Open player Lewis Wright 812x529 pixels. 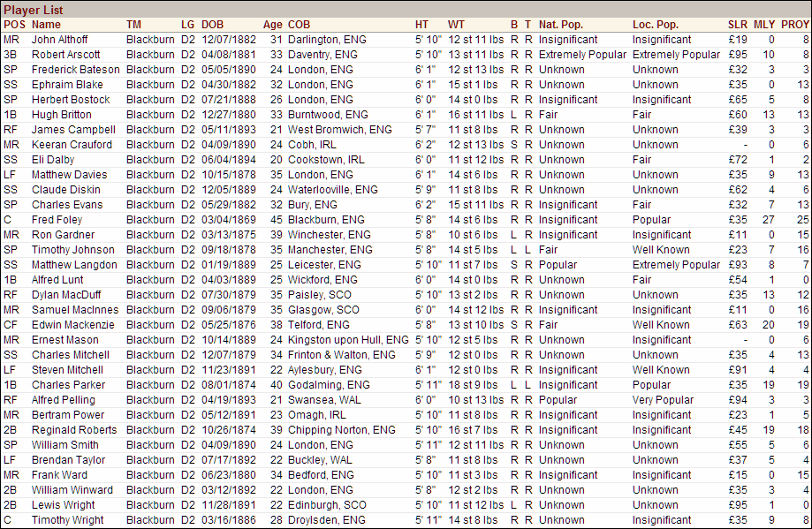click(x=64, y=504)
